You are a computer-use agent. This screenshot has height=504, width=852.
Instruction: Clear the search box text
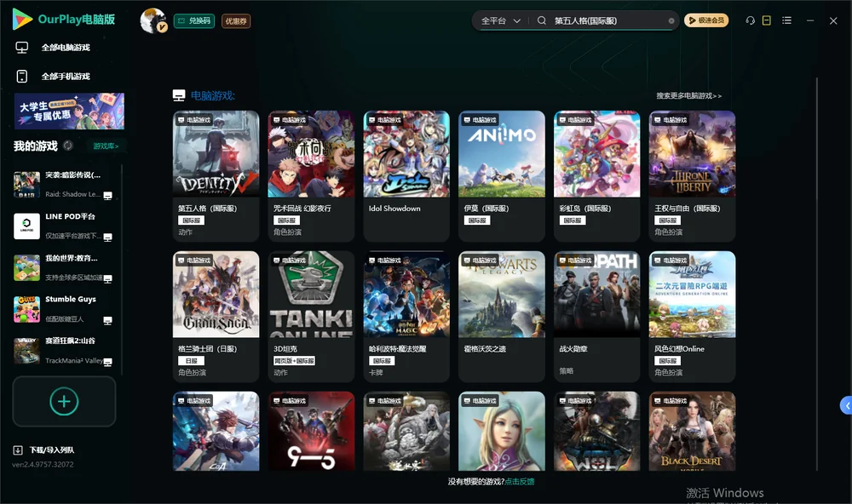pos(671,21)
